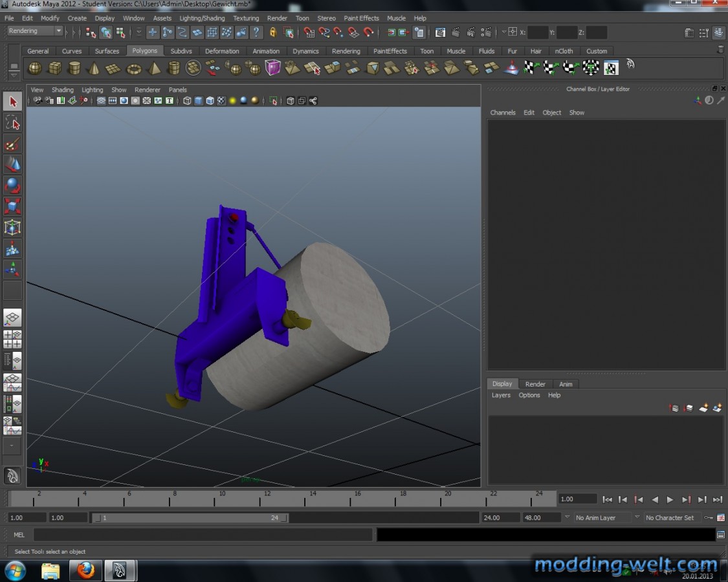
Task: Click Select by hierarchy mode icon
Action: [91, 32]
